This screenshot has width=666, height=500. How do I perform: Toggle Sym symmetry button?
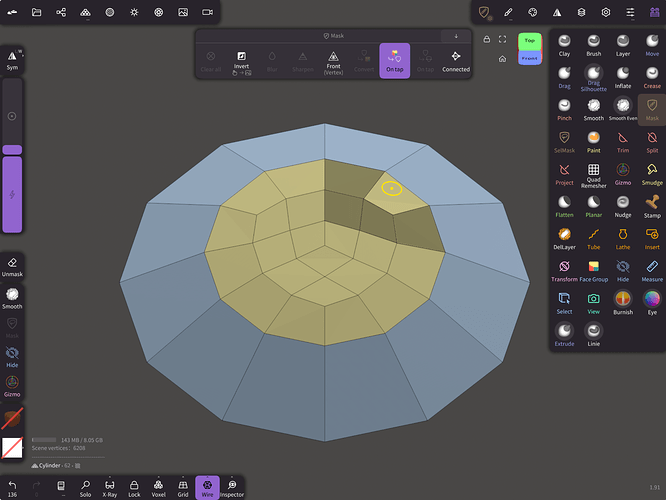click(x=12, y=60)
